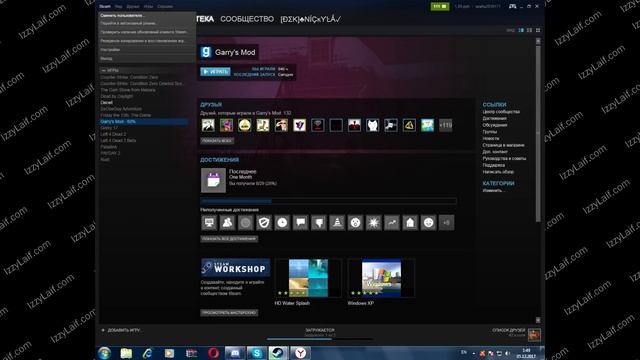Viewport: 640px width, 360px height.
Task: Open the Обсуждения link
Action: pos(495,125)
